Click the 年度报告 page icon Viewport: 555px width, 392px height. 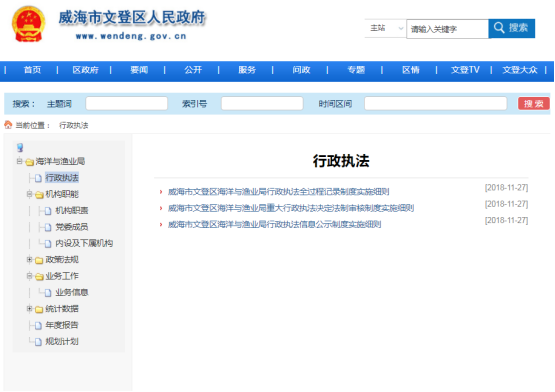click(38, 325)
